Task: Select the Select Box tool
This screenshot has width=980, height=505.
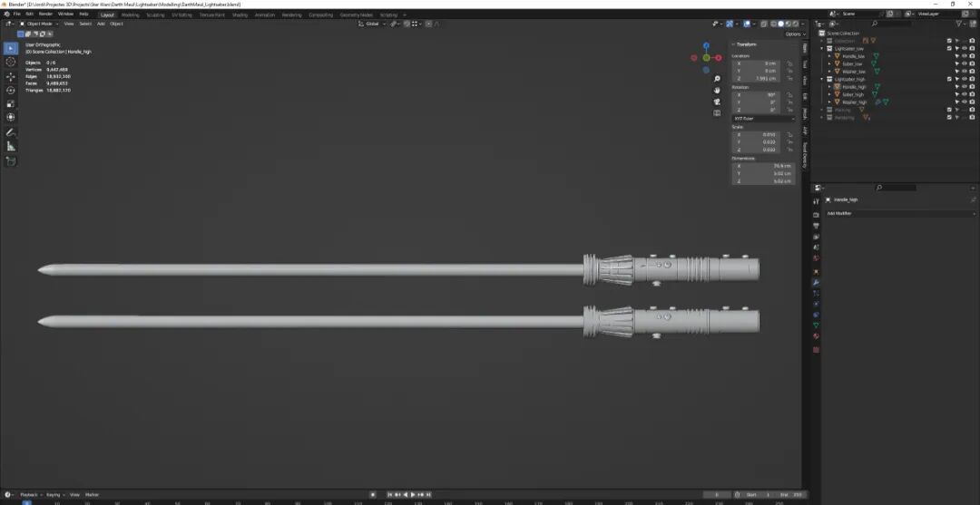Action: [11, 48]
